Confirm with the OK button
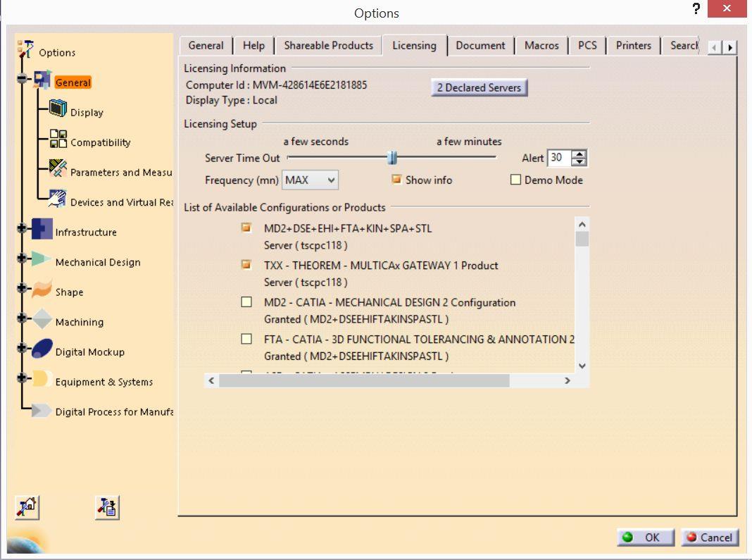 [x=646, y=537]
